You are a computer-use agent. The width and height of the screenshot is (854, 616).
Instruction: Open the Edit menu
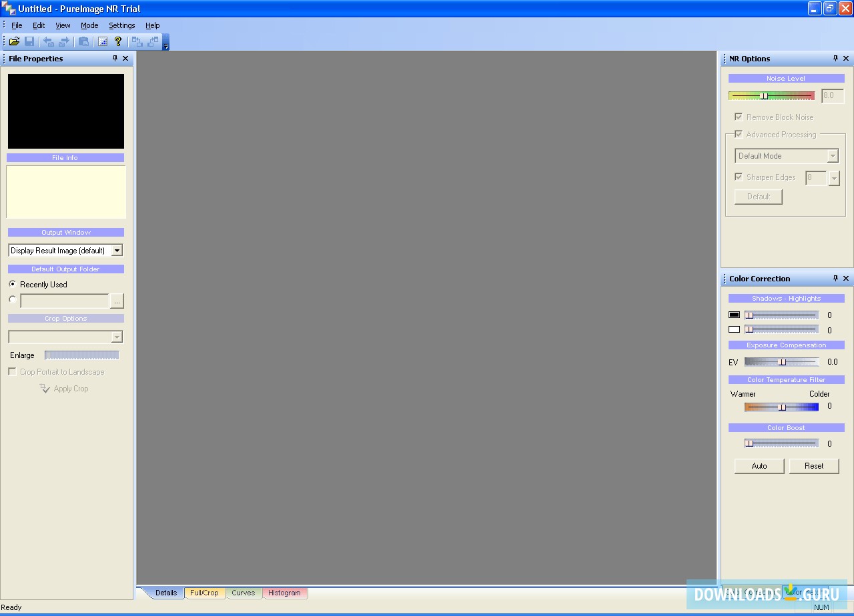(x=39, y=25)
